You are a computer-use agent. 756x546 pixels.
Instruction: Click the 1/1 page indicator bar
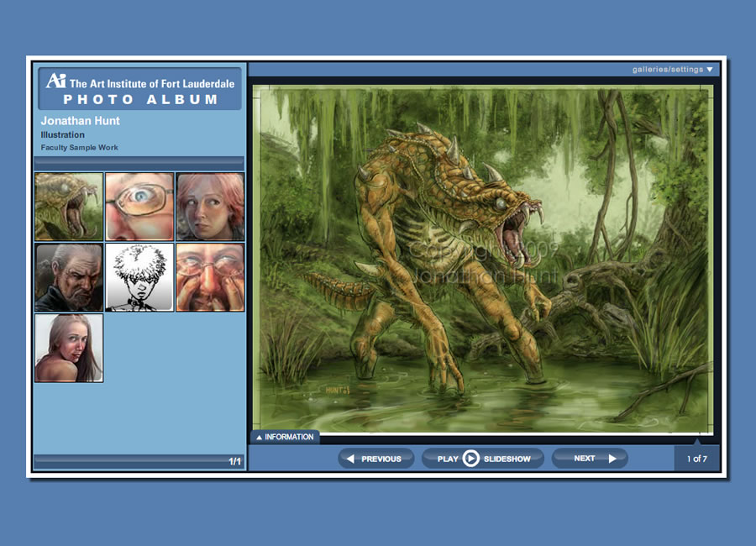click(139, 461)
